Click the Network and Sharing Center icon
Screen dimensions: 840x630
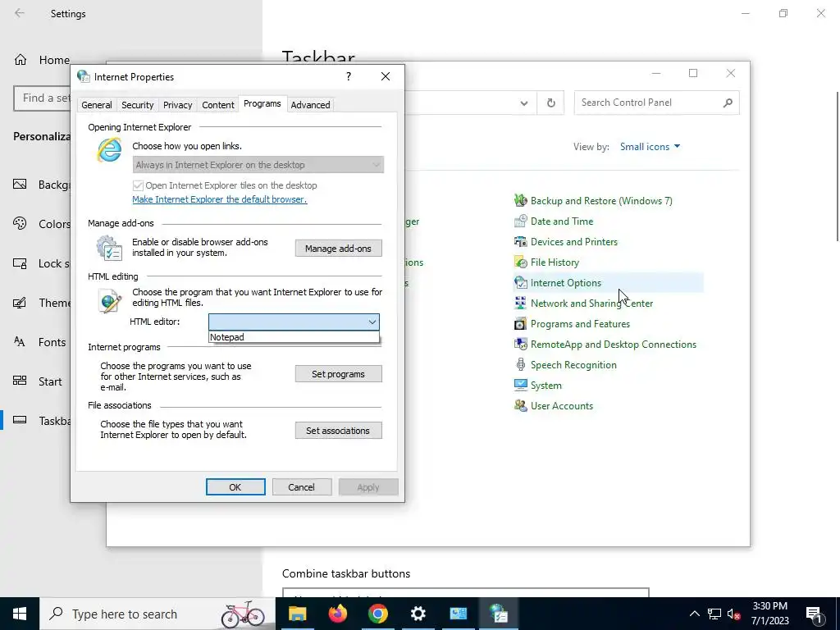coord(520,304)
